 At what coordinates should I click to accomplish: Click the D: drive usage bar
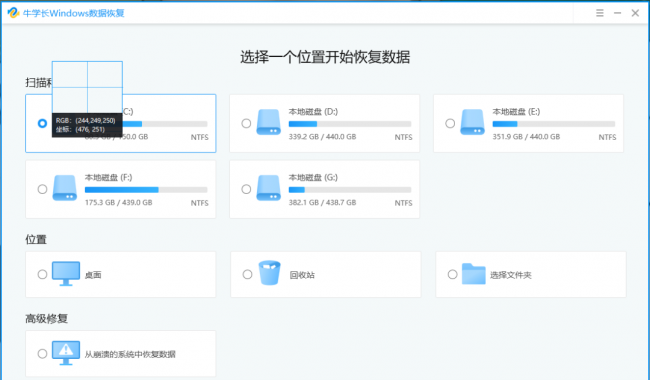[x=350, y=124]
